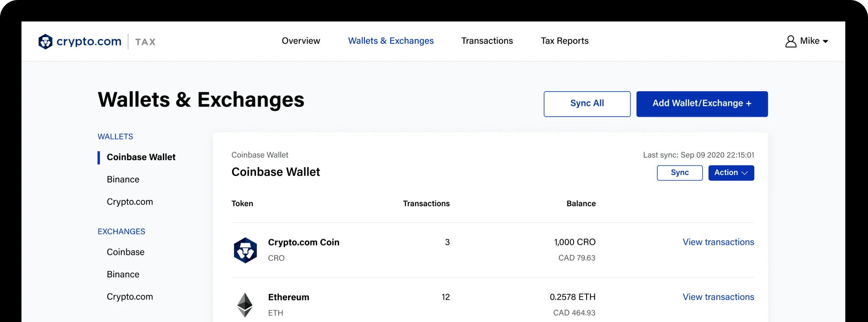The height and width of the screenshot is (322, 868).
Task: Switch to Transactions in the top navigation
Action: click(x=487, y=41)
